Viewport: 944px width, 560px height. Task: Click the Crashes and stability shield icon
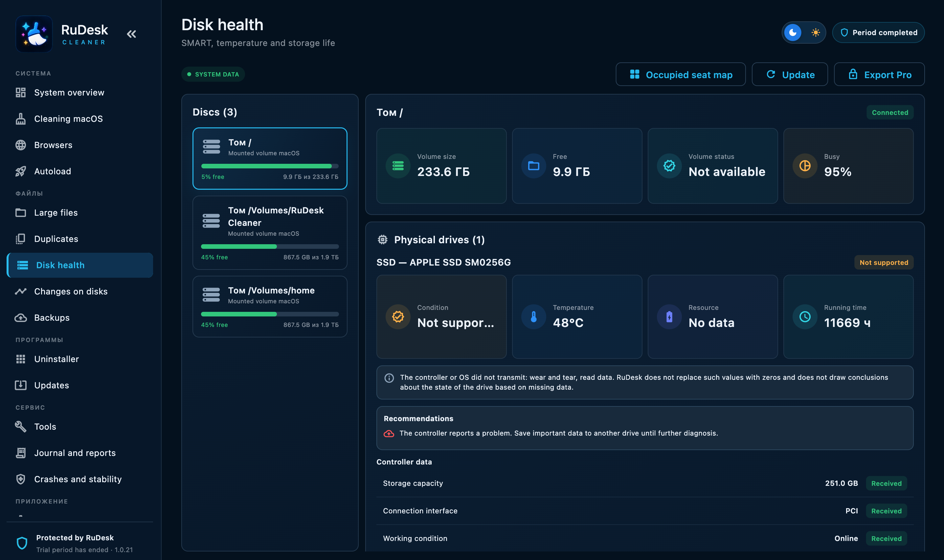(x=21, y=479)
